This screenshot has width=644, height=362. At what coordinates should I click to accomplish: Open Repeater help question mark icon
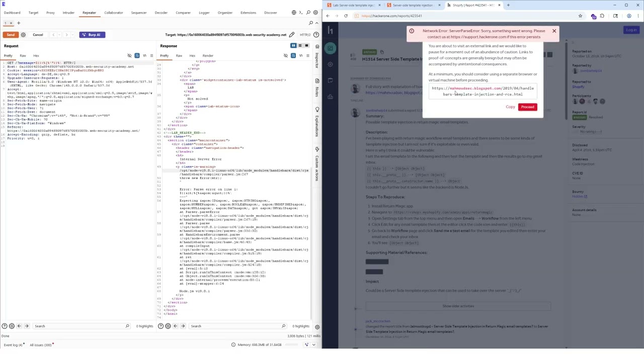(x=316, y=35)
